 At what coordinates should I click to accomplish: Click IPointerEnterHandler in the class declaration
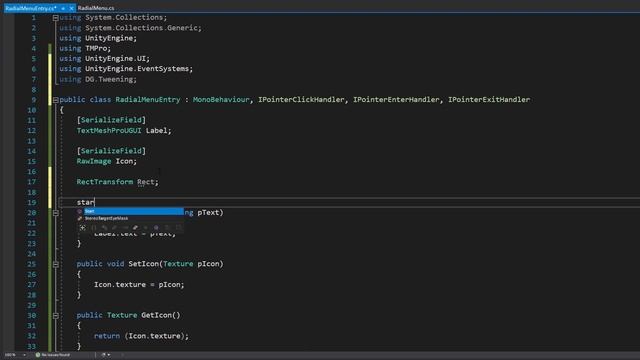[x=396, y=100]
